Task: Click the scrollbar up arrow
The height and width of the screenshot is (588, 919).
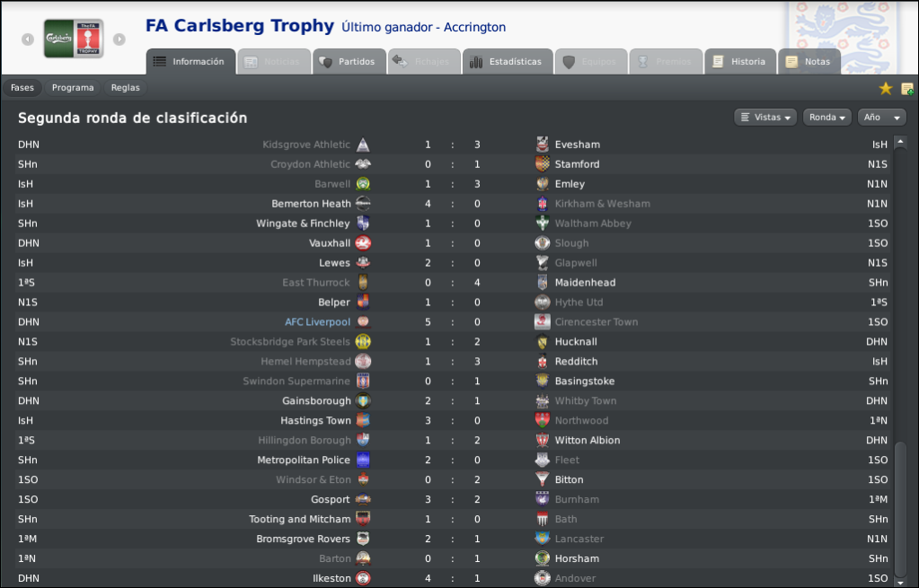Action: pyautogui.click(x=901, y=143)
